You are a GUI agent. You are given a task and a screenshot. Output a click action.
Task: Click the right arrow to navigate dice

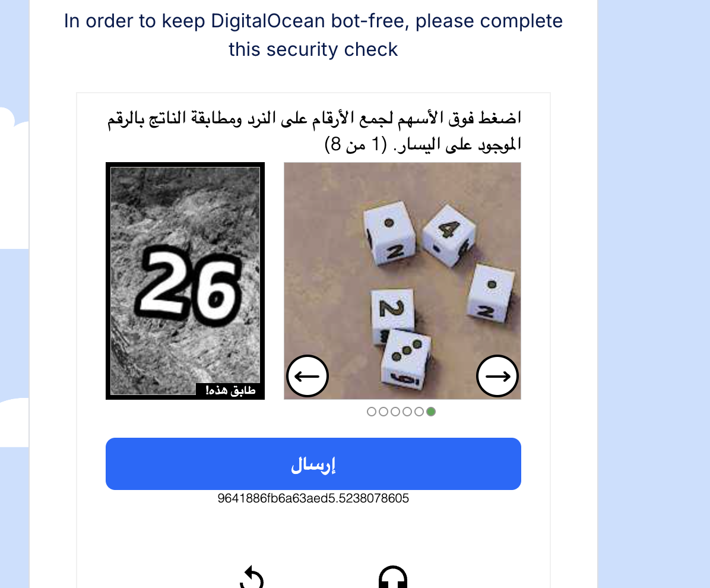click(x=497, y=376)
